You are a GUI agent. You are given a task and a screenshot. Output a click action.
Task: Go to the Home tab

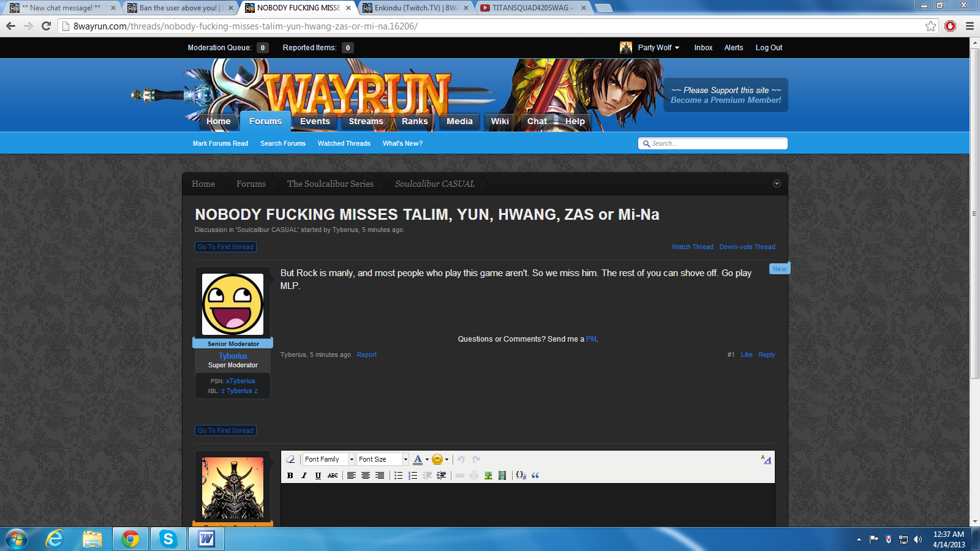[x=219, y=121]
